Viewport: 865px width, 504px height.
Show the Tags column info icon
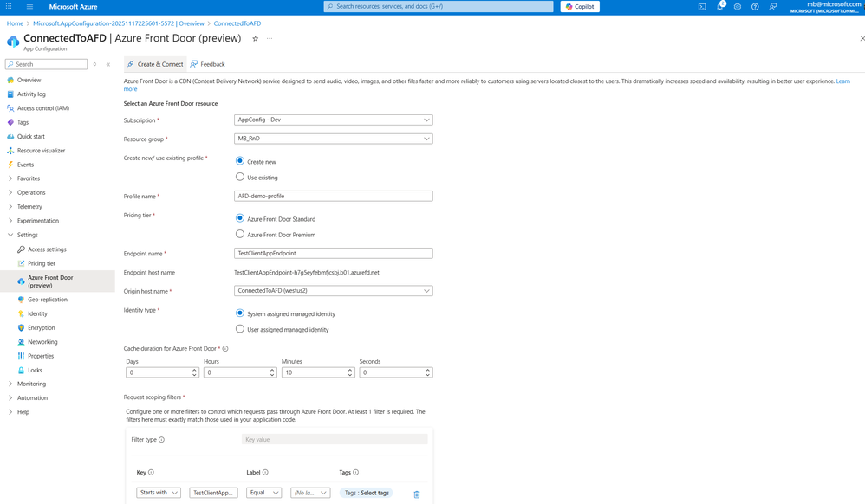point(356,472)
